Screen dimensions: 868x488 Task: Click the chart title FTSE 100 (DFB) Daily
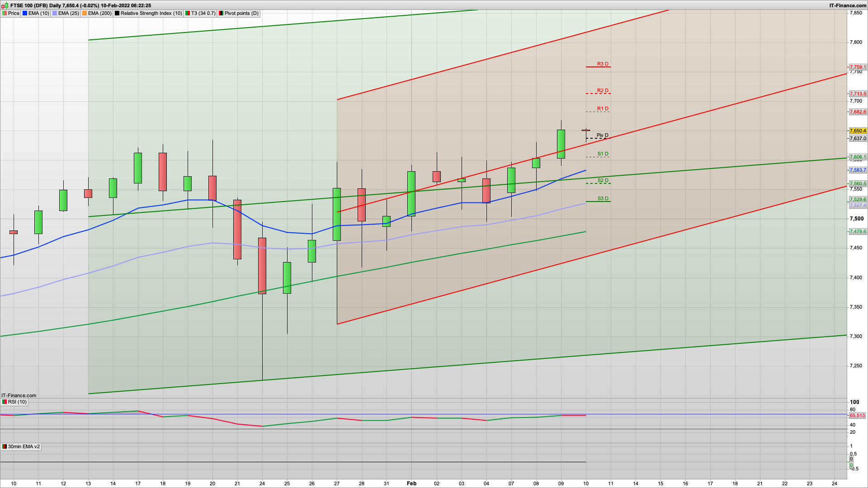[35, 5]
